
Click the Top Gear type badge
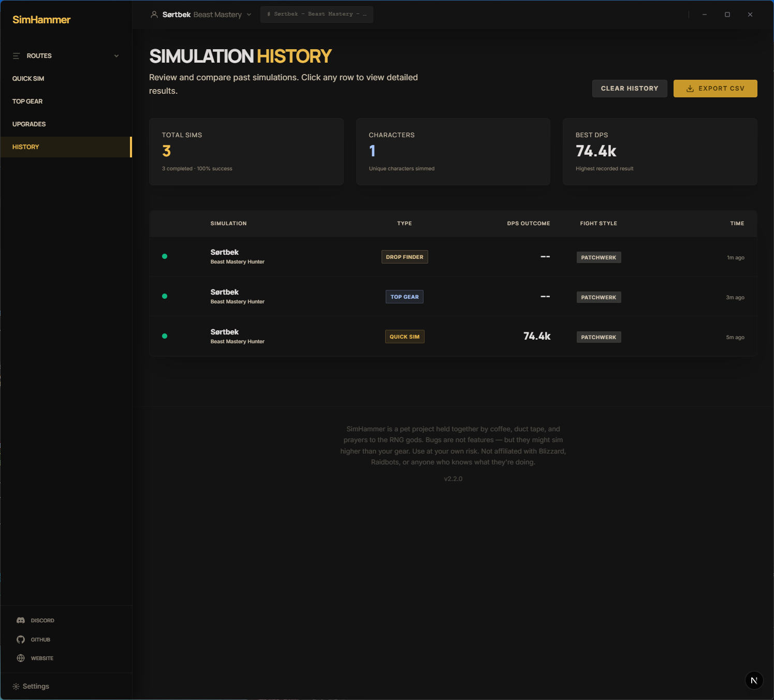(404, 297)
